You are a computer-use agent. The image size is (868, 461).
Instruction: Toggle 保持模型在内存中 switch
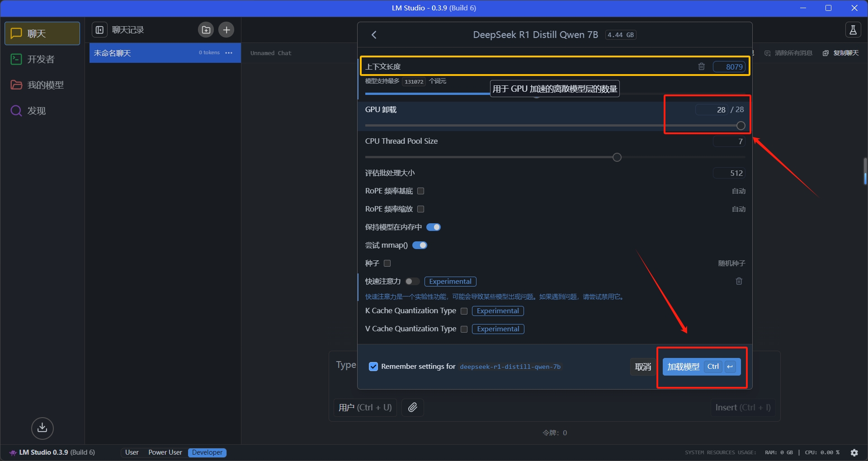click(x=434, y=227)
